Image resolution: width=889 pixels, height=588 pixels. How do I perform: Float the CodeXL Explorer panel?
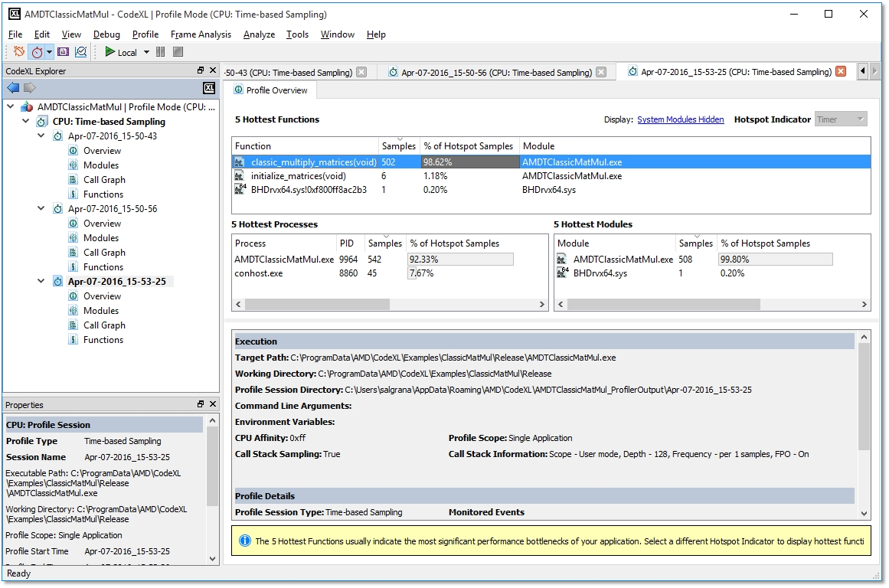pyautogui.click(x=200, y=70)
